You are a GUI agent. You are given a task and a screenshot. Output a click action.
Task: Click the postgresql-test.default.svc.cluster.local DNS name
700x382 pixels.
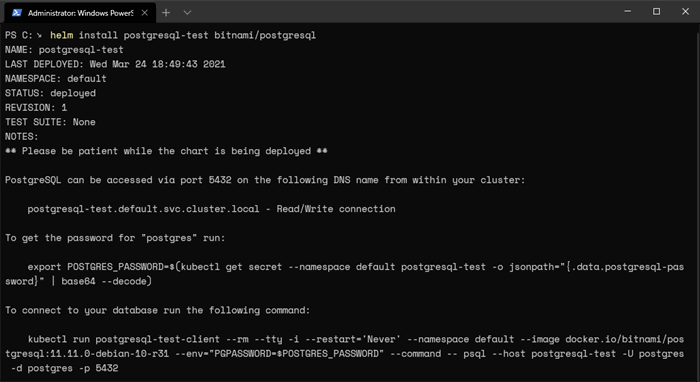point(143,209)
